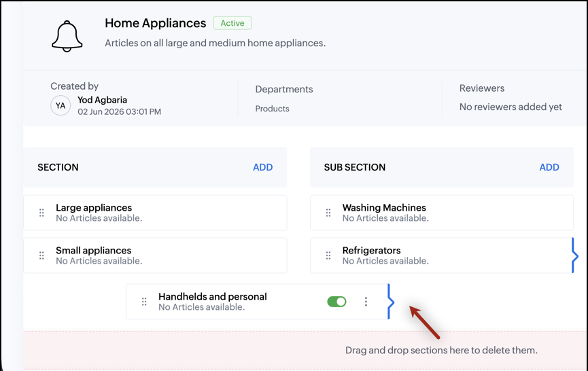Image resolution: width=588 pixels, height=371 pixels.
Task: Click the YA avatar of Yod Agbaria
Action: [x=60, y=106]
